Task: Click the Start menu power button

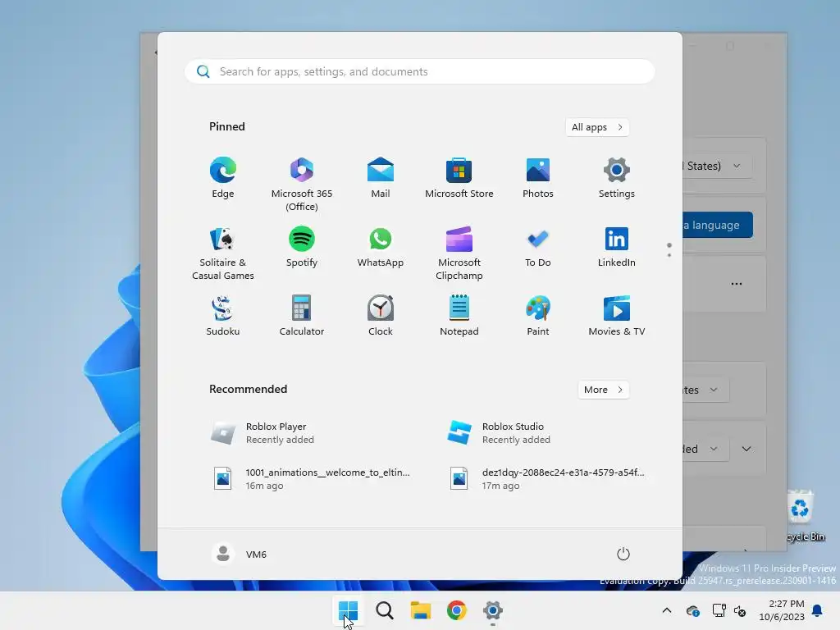Action: [623, 554]
